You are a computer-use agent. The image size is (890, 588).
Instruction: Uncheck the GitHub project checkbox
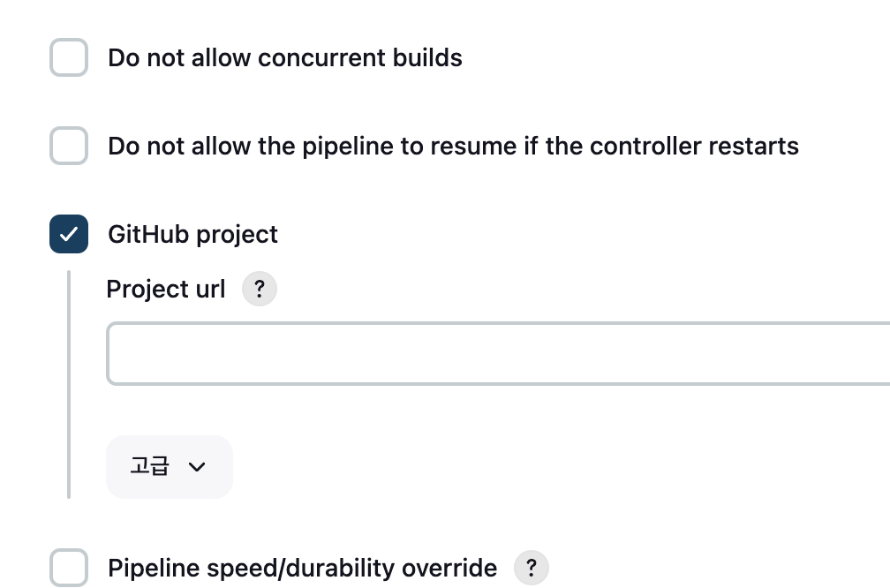click(69, 234)
